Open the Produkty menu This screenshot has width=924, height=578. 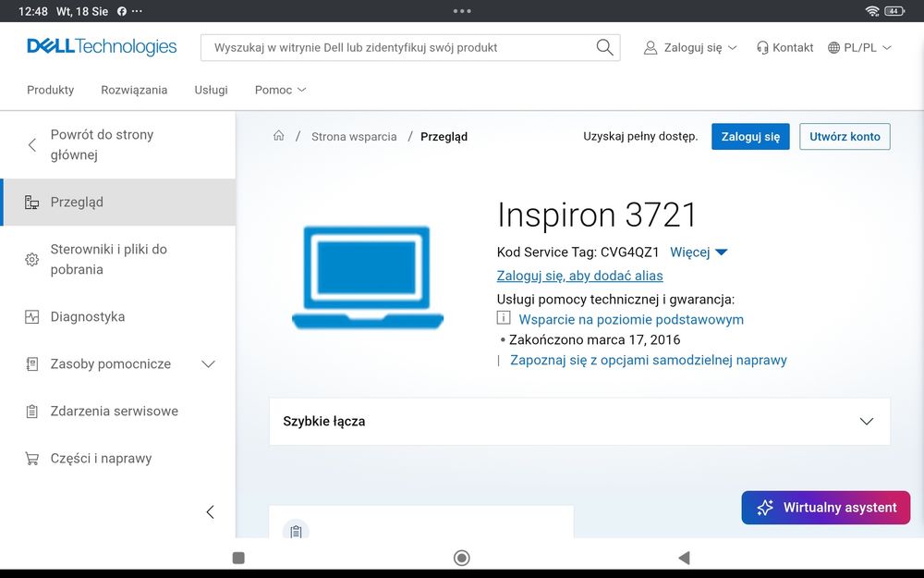tap(51, 90)
